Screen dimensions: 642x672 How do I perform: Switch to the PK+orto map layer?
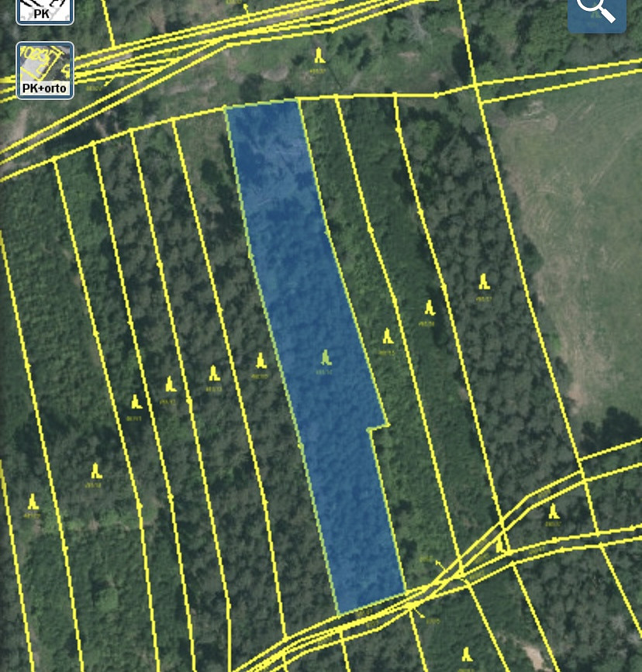[45, 71]
